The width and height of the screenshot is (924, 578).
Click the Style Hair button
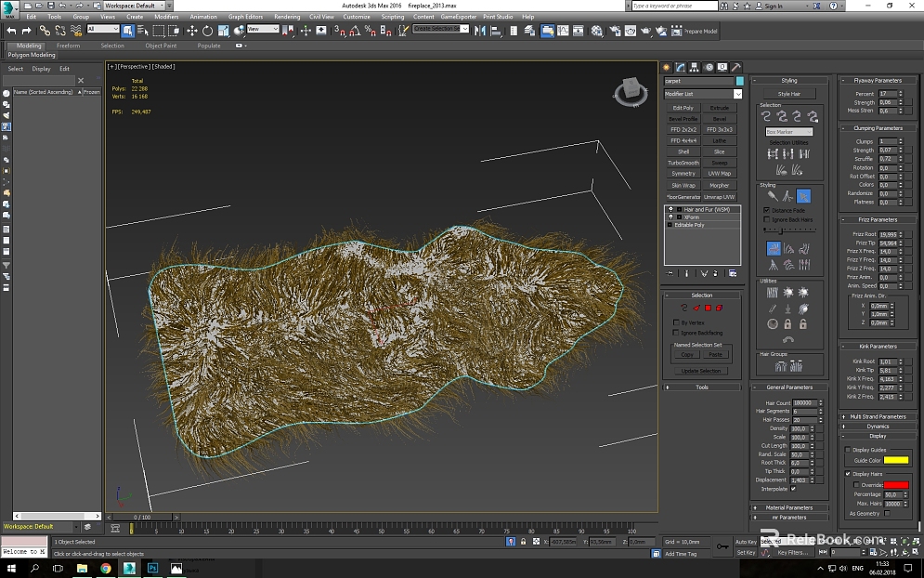tap(789, 94)
